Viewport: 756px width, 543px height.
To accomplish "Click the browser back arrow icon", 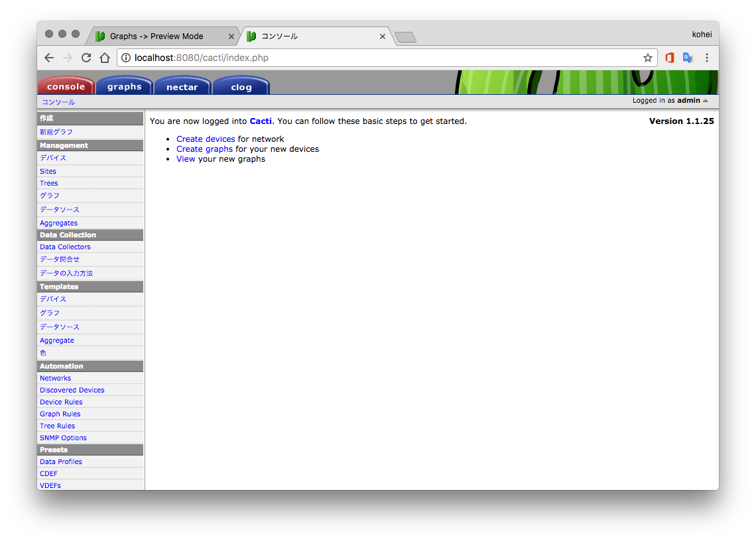I will coord(49,58).
